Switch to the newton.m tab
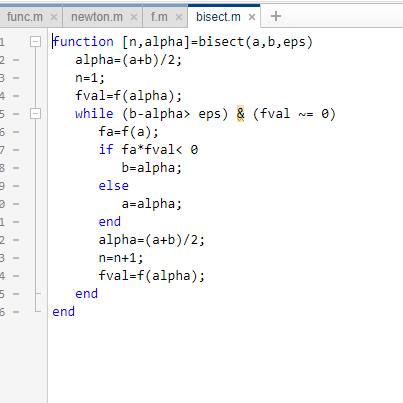 (x=97, y=17)
